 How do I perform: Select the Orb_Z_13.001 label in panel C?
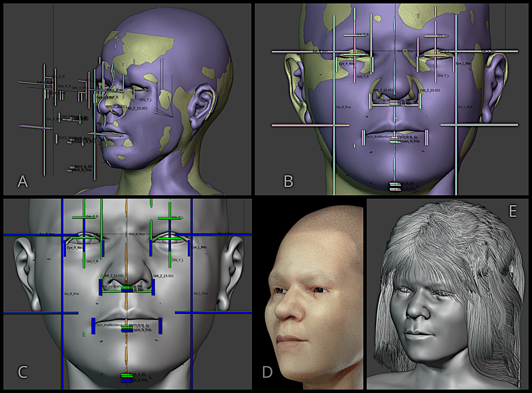tap(114, 276)
